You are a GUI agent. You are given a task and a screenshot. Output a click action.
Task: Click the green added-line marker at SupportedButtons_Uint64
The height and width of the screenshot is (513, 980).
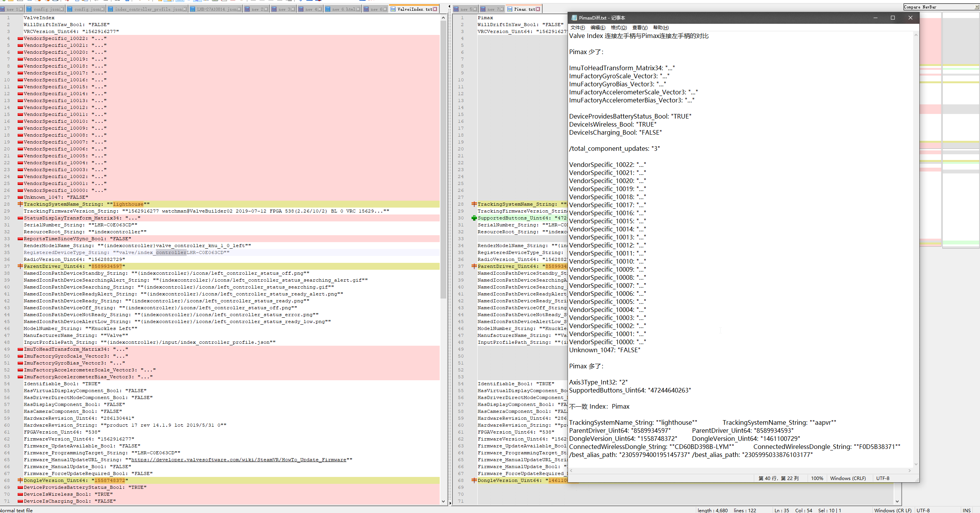pos(474,218)
